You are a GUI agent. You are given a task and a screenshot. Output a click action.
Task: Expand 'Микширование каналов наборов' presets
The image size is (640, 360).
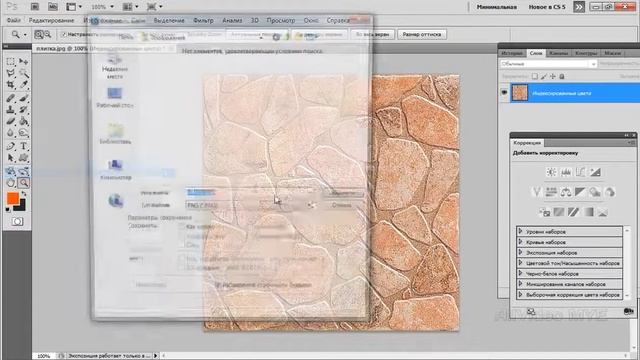coord(520,284)
